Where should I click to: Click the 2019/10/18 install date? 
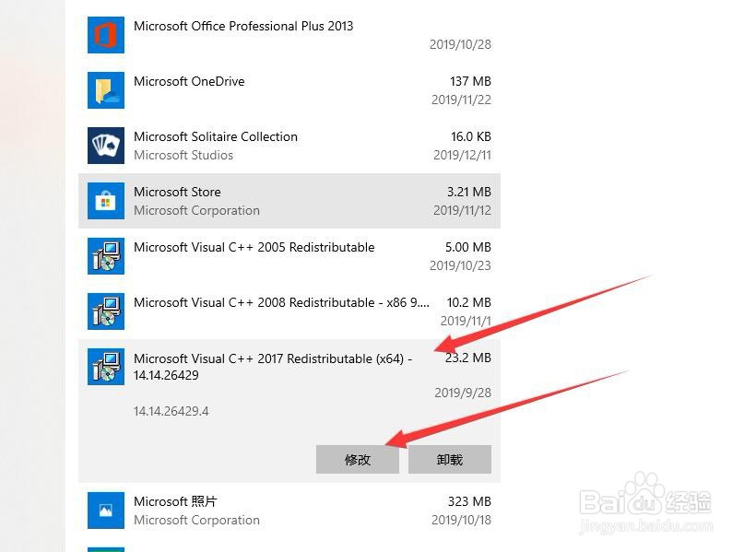coord(461,520)
